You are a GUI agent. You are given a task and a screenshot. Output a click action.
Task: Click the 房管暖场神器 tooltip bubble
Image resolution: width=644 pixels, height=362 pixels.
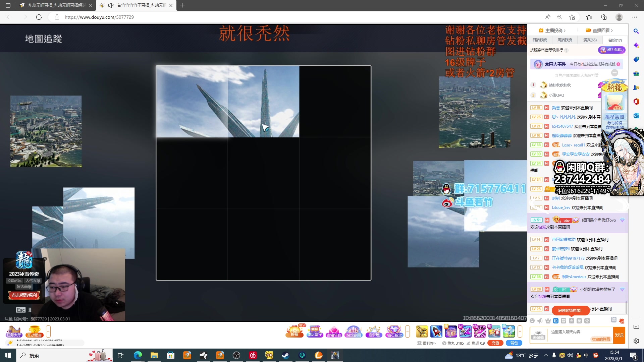coord(570,310)
